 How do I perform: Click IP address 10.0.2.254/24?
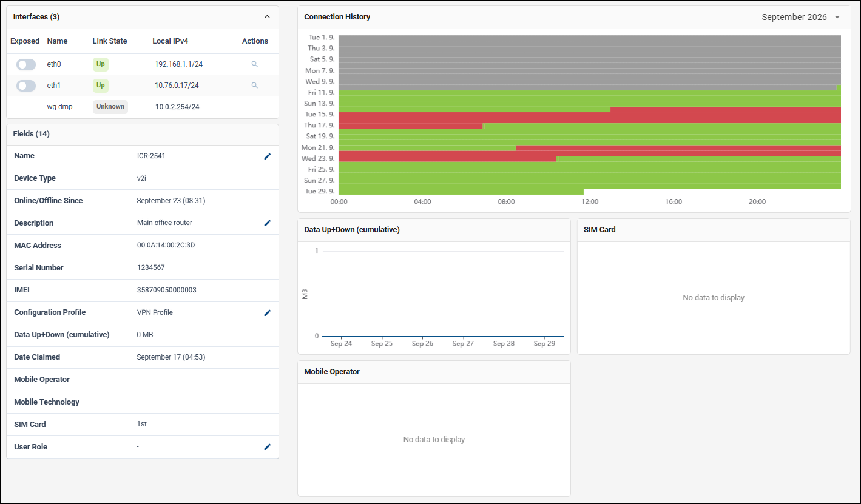pyautogui.click(x=177, y=107)
